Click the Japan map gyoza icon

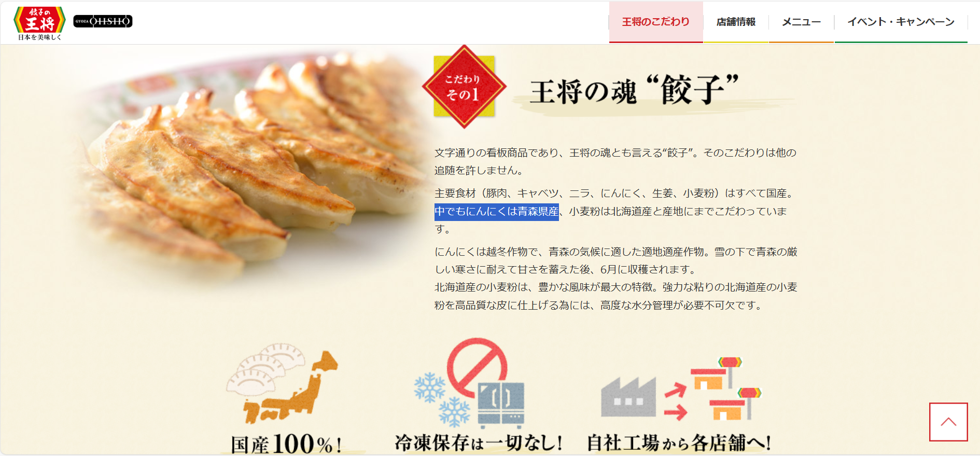coord(282,383)
